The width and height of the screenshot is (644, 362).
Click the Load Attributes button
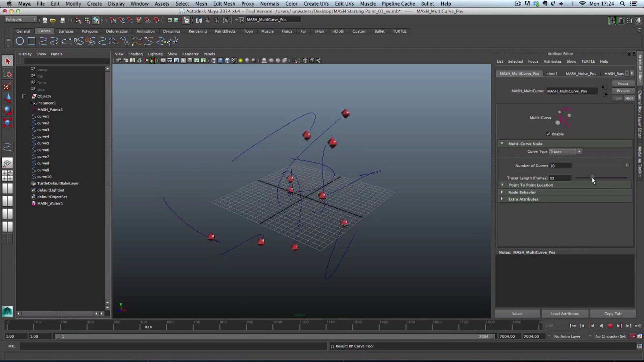(565, 313)
